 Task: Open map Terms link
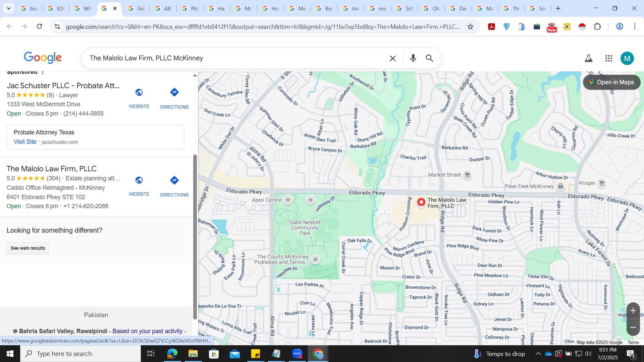[633, 342]
